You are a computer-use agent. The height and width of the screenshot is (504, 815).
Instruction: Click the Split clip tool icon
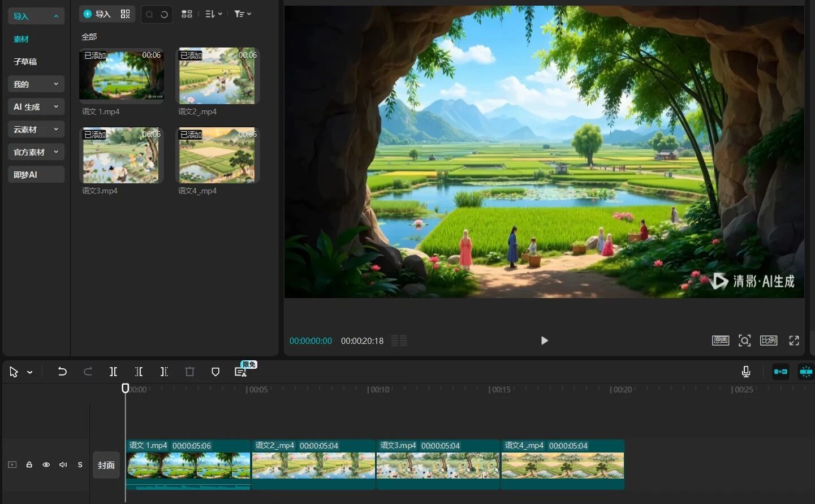[113, 372]
